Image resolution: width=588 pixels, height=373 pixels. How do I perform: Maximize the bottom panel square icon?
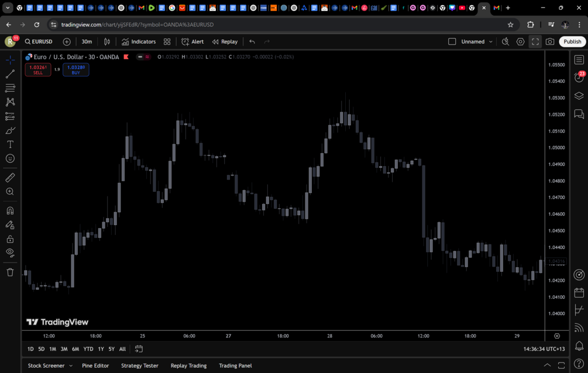(561, 365)
